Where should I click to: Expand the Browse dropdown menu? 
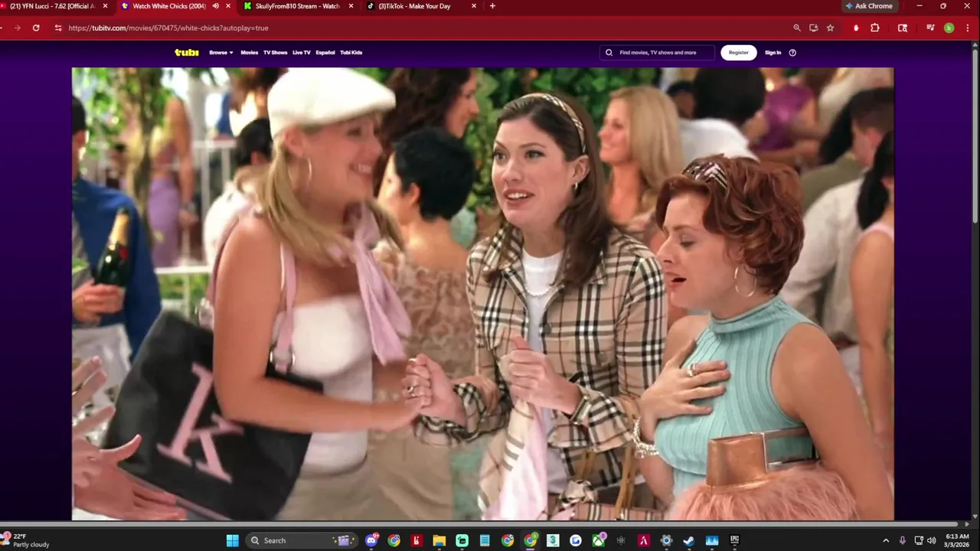tap(221, 53)
